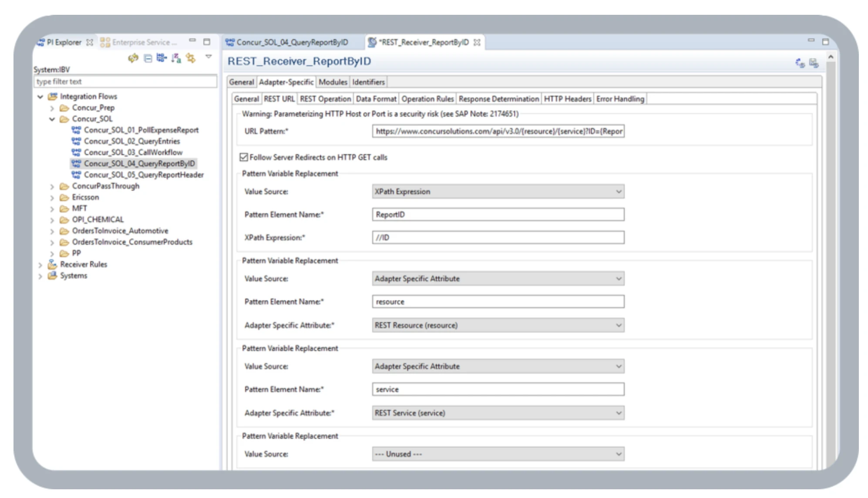Click the Receiver Rules icon

pyautogui.click(x=52, y=264)
